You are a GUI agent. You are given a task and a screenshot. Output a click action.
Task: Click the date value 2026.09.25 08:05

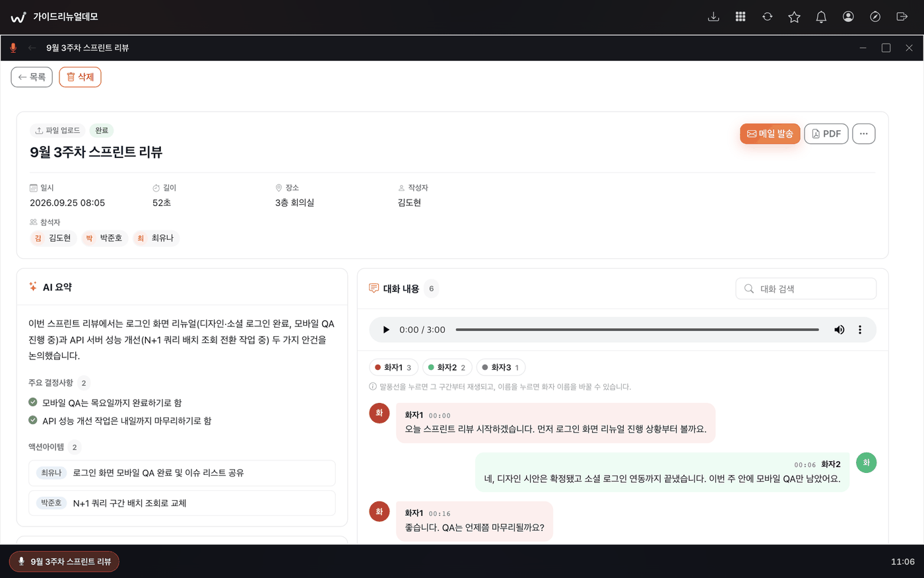pos(67,203)
